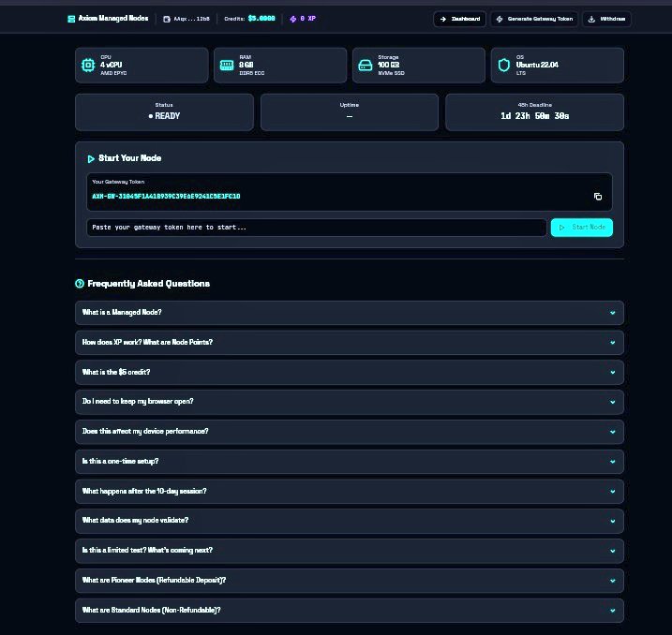Click the truncated wallet address text
672x635 pixels.
[191, 19]
